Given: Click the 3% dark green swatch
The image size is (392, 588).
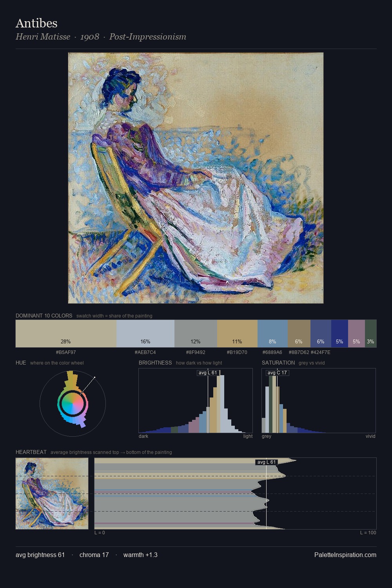Looking at the screenshot, I should (370, 334).
